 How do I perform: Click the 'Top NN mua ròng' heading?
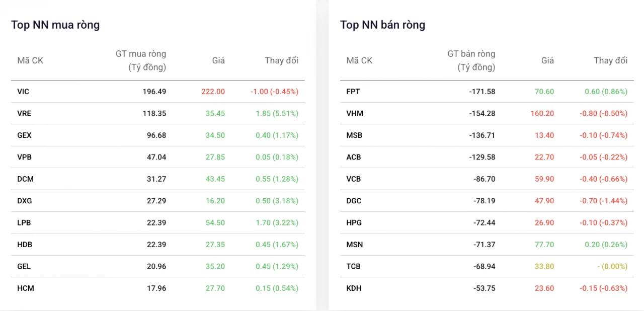tap(55, 25)
